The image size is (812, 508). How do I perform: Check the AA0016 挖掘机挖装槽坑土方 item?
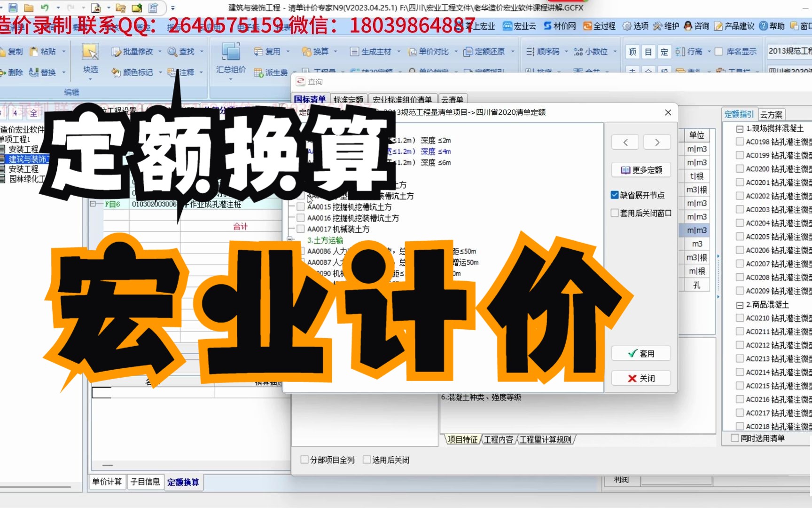301,218
